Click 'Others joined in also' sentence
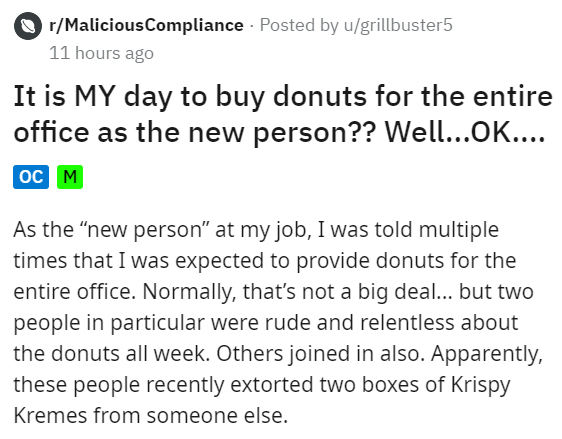This screenshot has height=439, width=562. [x=320, y=354]
